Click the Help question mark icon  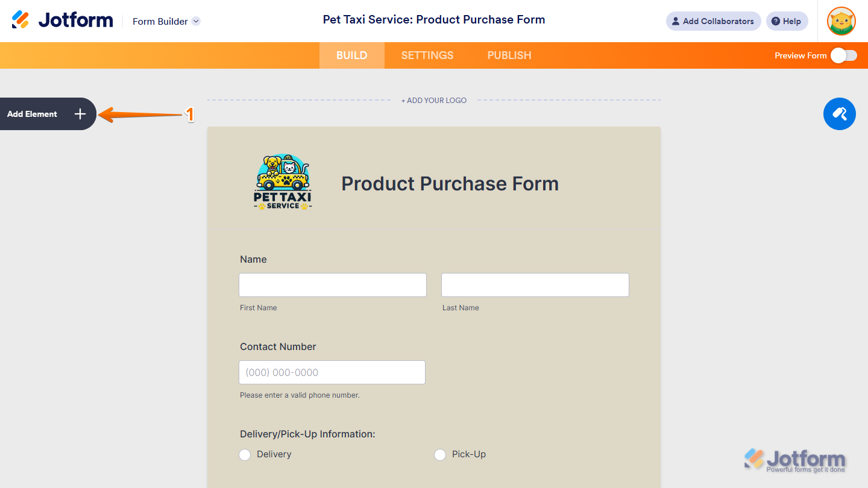[776, 21]
